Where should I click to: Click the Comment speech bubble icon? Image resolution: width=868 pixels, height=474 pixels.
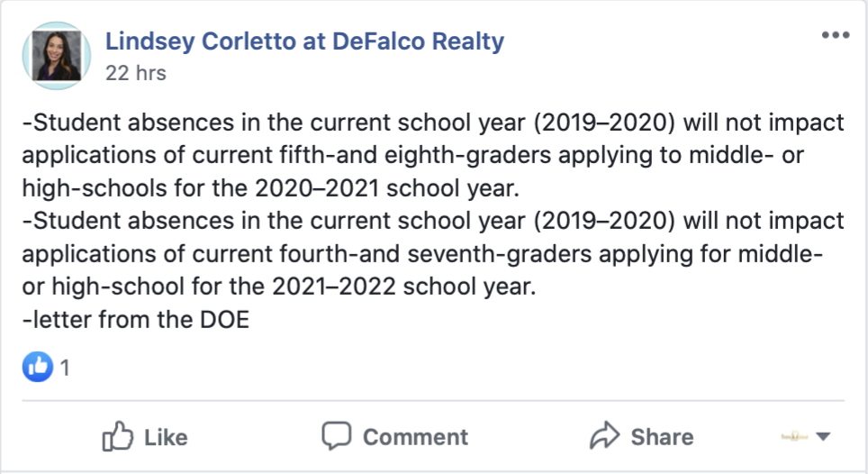click(x=337, y=436)
